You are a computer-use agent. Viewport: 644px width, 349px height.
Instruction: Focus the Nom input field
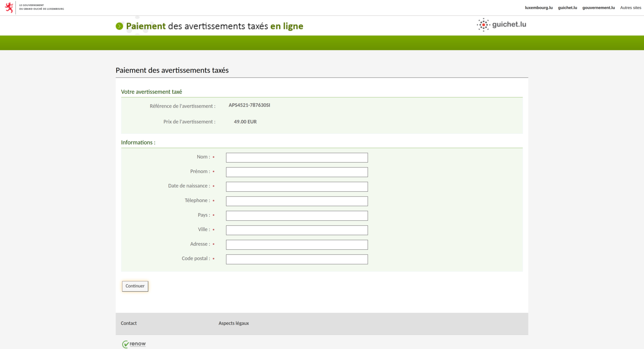coord(297,158)
